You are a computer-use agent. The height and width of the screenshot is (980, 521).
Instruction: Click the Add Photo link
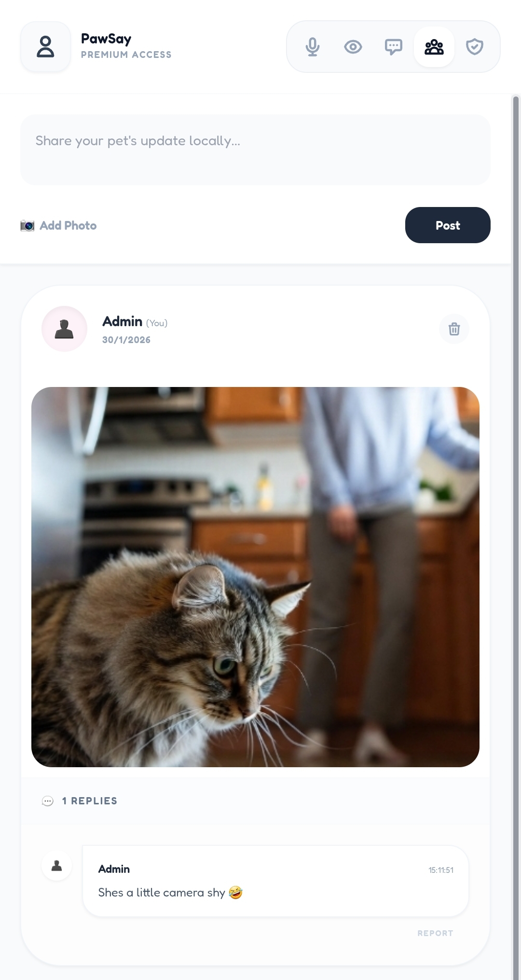tap(68, 226)
